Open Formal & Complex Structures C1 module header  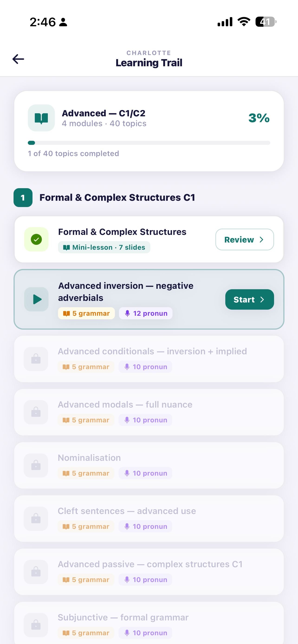coord(117,198)
